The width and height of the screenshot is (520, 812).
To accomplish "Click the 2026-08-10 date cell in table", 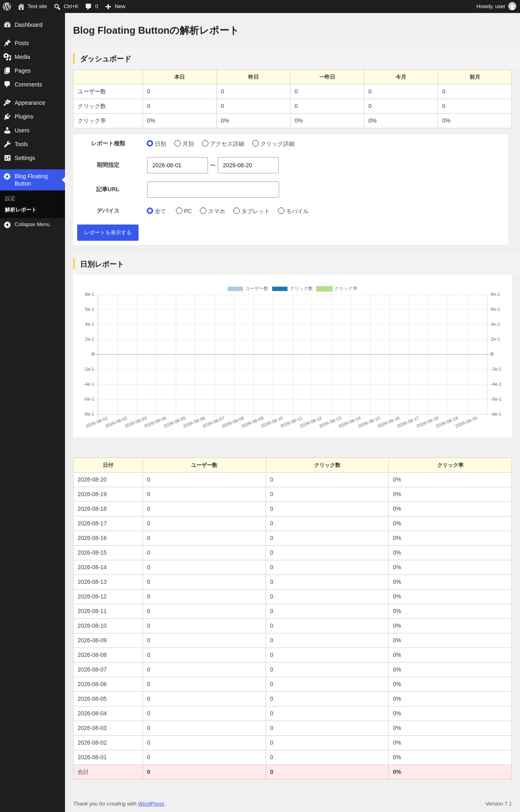I will (x=108, y=626).
